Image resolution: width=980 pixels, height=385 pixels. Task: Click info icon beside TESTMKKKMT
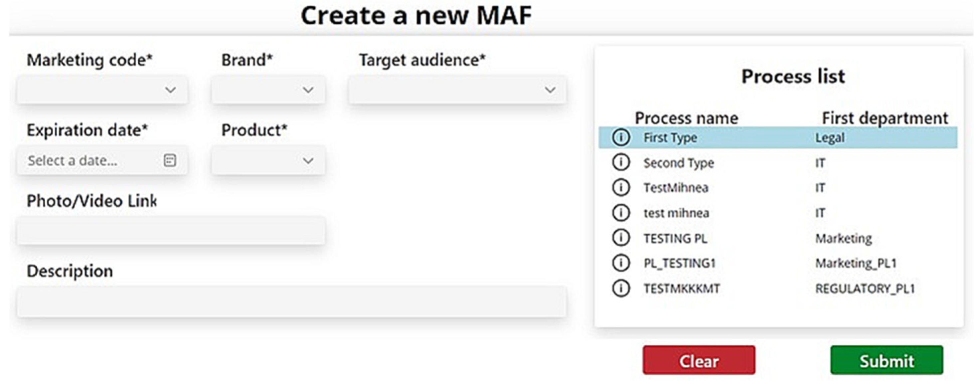click(x=621, y=289)
